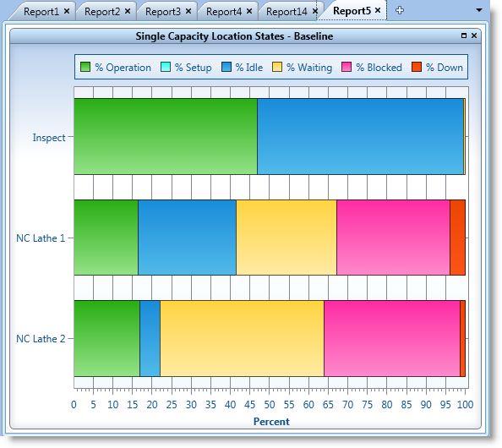Toggle the % Idle legend entry
The image size is (502, 448).
pyautogui.click(x=242, y=68)
